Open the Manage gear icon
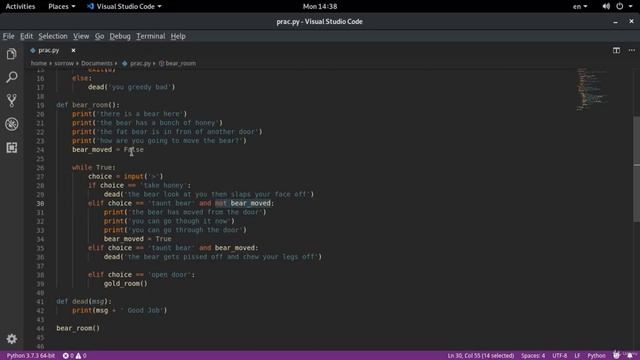 (11, 339)
